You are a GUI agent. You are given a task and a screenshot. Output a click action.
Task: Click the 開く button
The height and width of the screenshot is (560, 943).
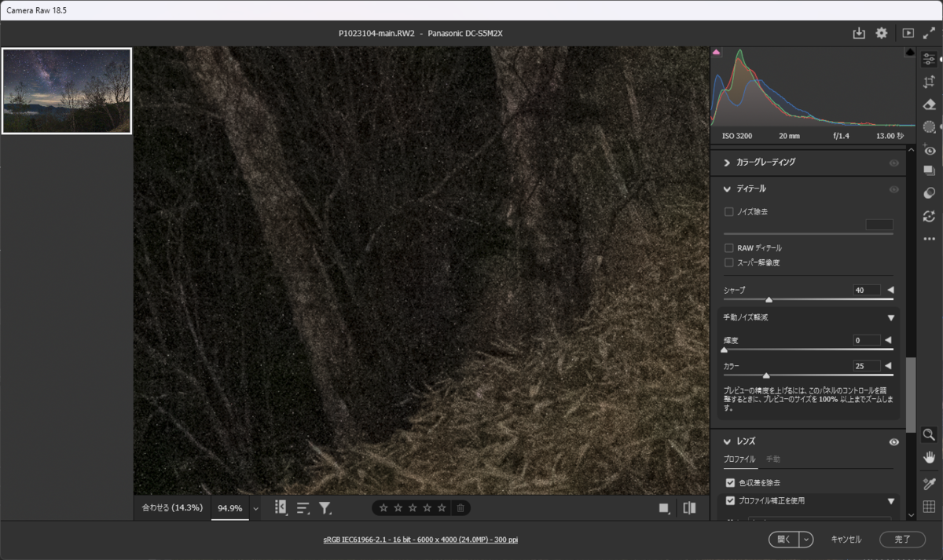(783, 540)
